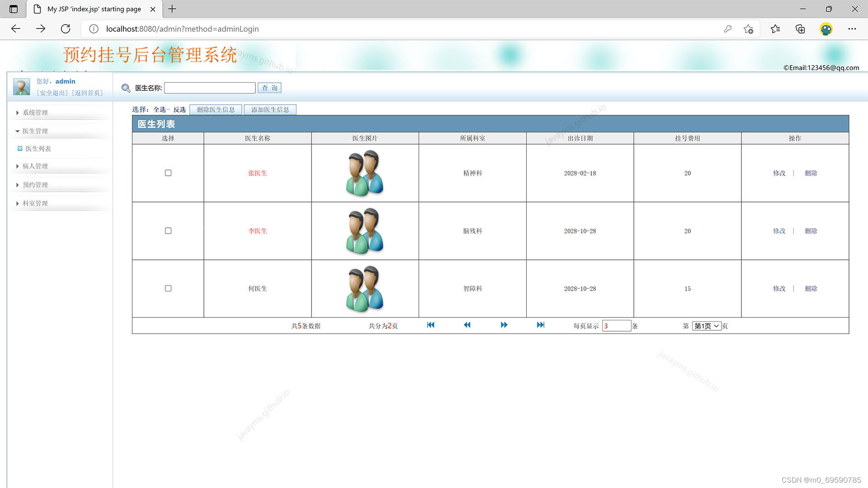Image resolution: width=868 pixels, height=488 pixels.
Task: Click browser refresh icon
Action: coord(66,29)
